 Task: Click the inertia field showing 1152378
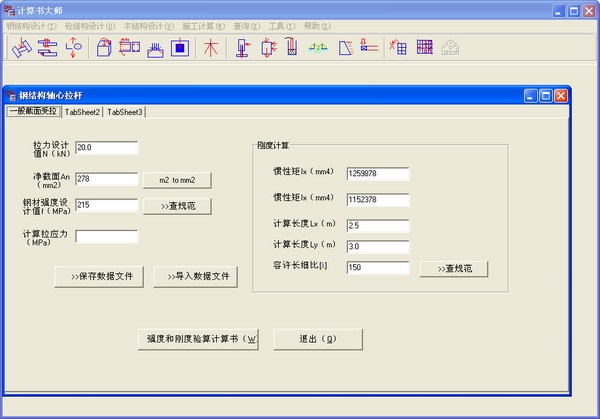tap(378, 200)
